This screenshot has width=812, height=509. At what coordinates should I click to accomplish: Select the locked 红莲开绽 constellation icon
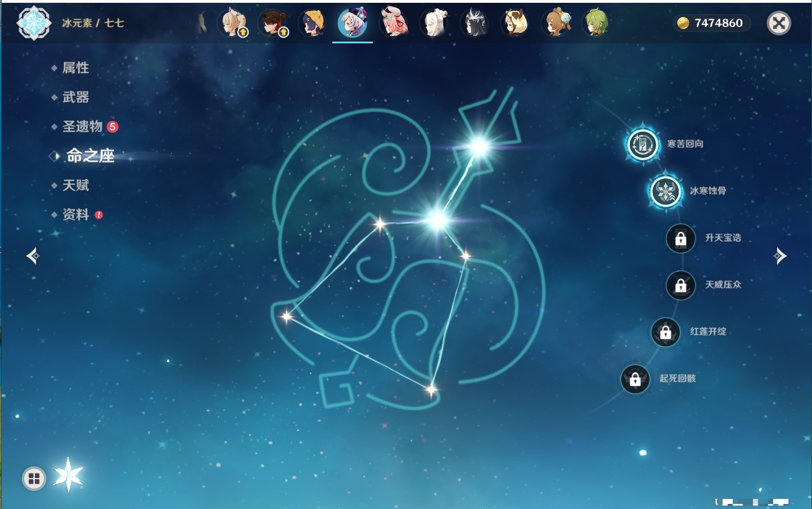point(665,332)
